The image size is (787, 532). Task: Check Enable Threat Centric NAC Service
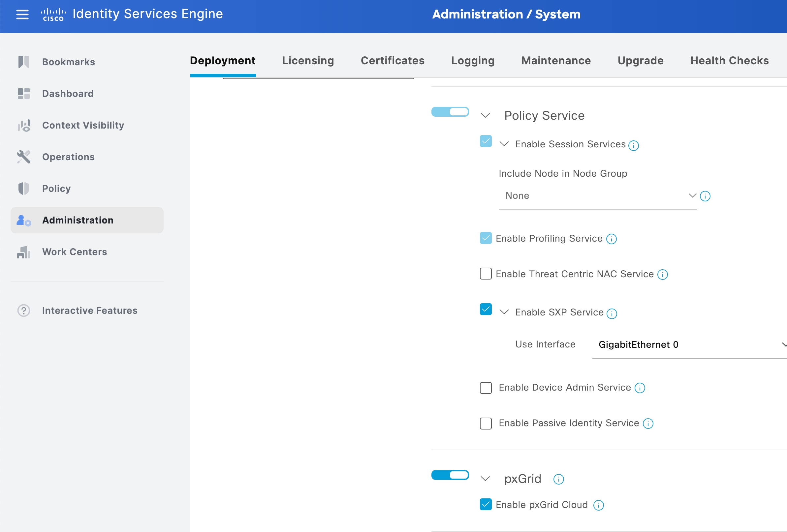click(x=486, y=274)
